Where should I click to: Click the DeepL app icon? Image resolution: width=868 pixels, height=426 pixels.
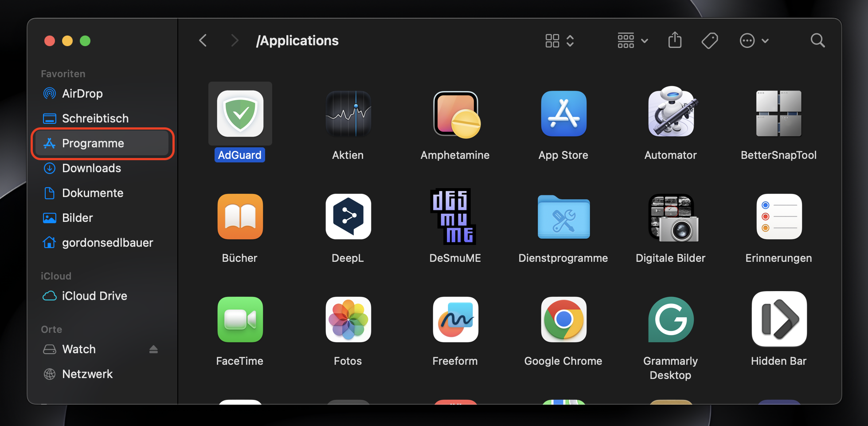[x=348, y=217]
